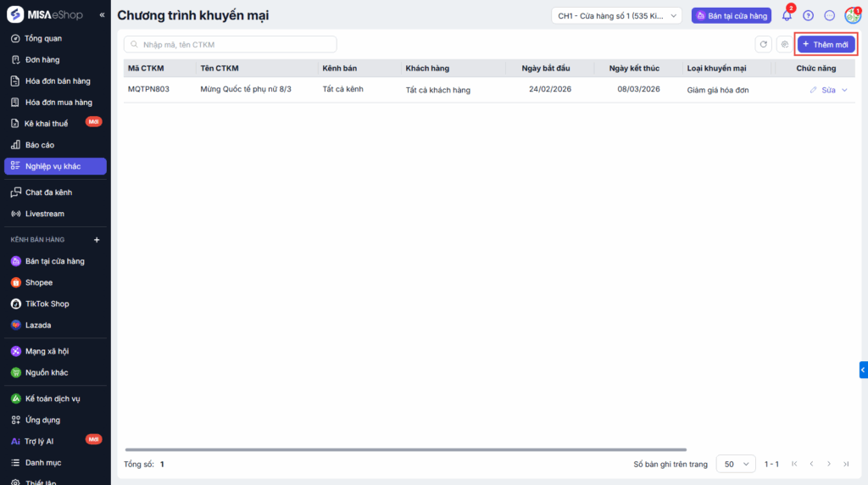Open help question mark icon

(x=808, y=15)
